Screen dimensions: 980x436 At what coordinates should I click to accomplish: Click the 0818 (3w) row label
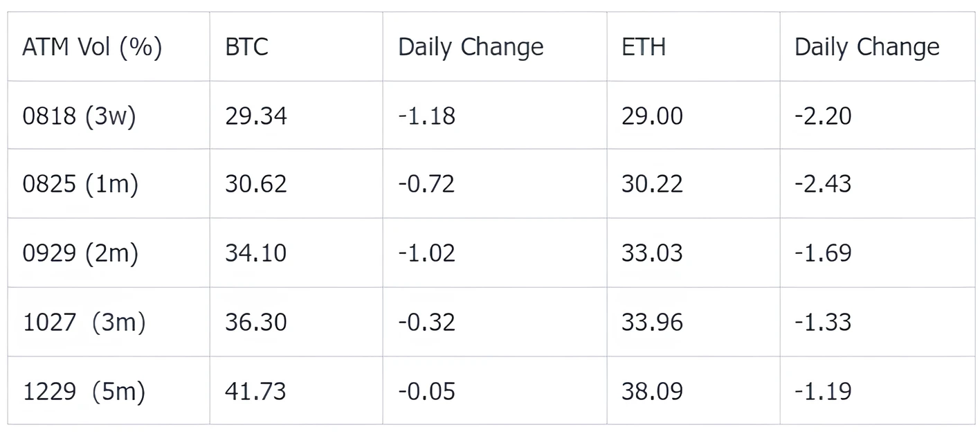pyautogui.click(x=79, y=116)
